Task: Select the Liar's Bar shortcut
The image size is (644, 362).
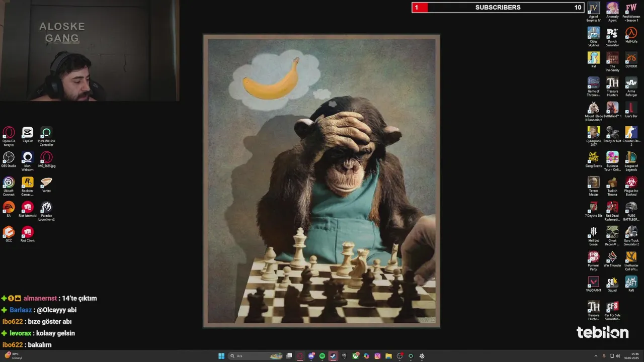Action: pyautogui.click(x=631, y=110)
